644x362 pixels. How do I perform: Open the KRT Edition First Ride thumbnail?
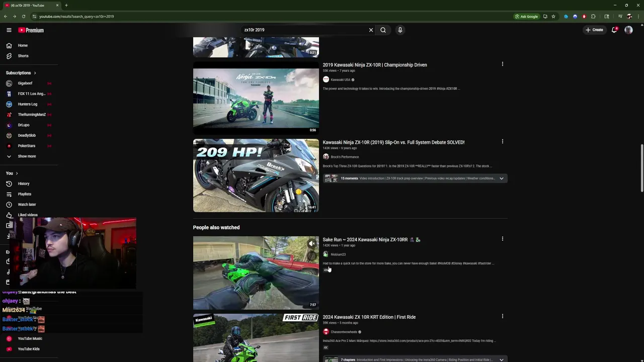point(256,338)
